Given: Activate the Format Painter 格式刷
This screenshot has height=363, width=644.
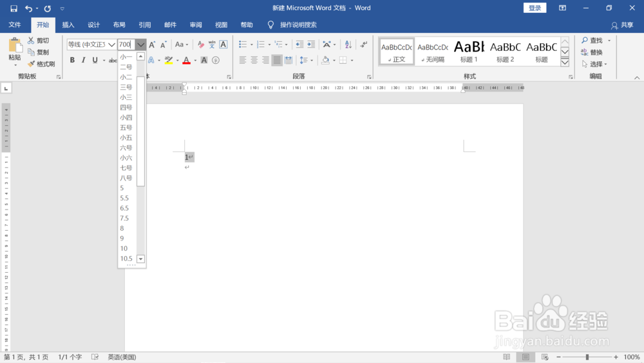Looking at the screenshot, I should pos(41,64).
